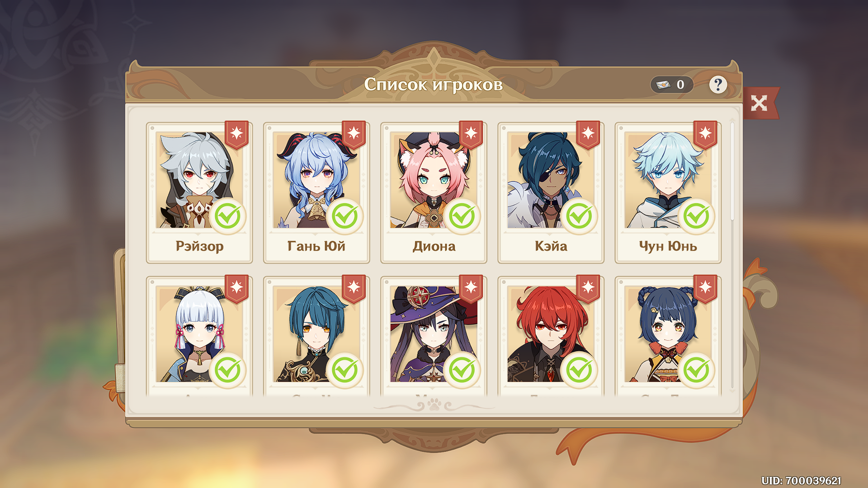Viewport: 868px width, 488px height.
Task: Open the question mark help icon
Action: point(718,84)
